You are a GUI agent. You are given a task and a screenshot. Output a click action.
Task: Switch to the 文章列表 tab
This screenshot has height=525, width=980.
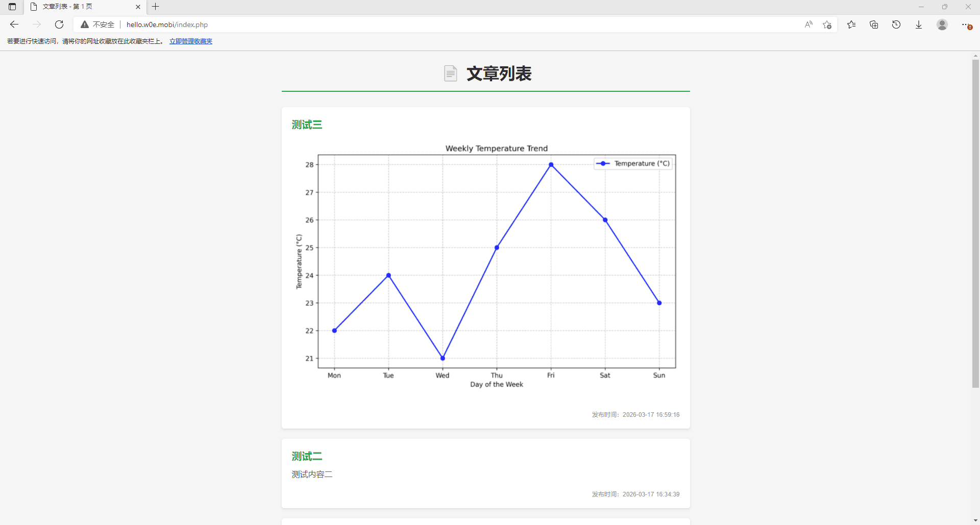(77, 7)
